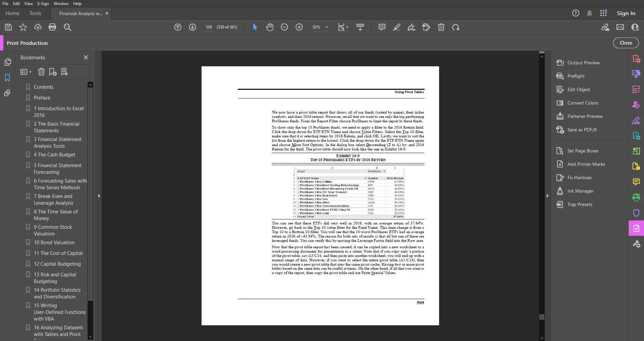644x341 pixels.
Task: Choose Save as PDF/X
Action: [577, 130]
